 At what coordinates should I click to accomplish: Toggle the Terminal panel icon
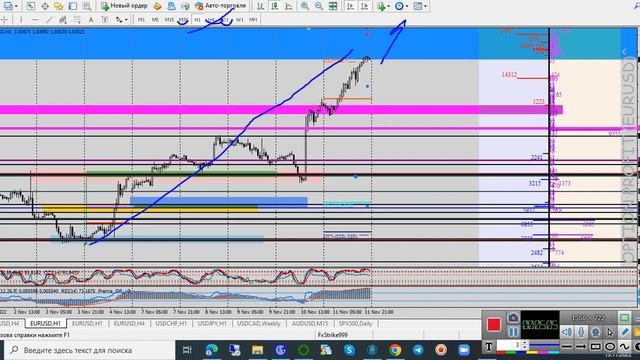click(73, 6)
